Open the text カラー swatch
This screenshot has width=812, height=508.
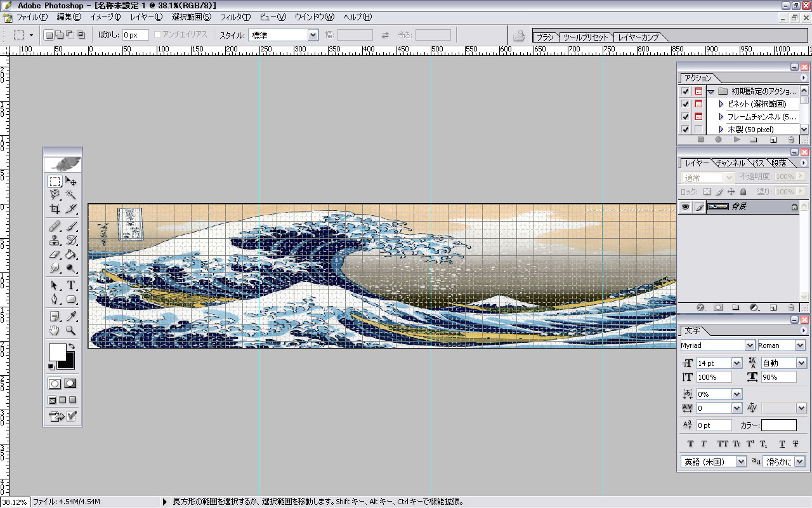pos(779,425)
